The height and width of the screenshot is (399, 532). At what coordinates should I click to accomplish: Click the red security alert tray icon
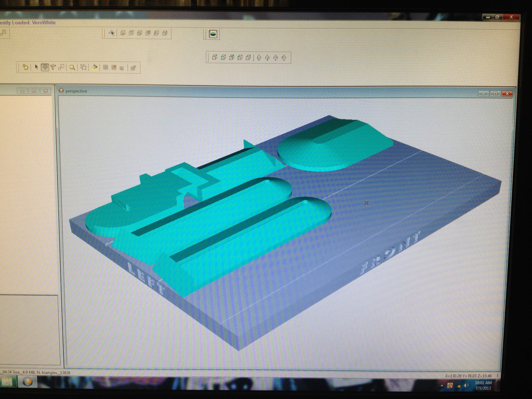pos(450,386)
